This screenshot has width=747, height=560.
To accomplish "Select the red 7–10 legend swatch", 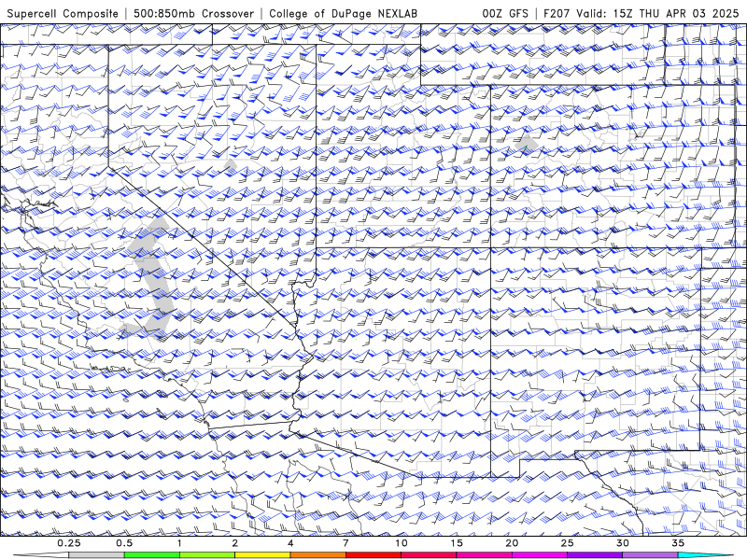I will click(373, 555).
